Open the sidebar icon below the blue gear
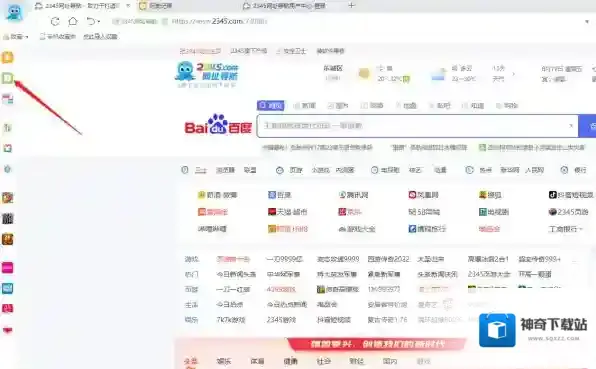596x369 pixels. click(x=8, y=198)
